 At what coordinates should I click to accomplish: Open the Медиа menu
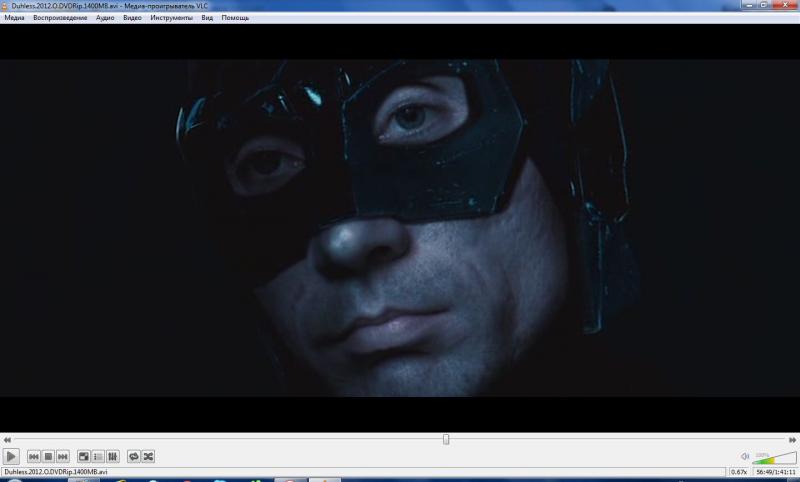click(14, 18)
